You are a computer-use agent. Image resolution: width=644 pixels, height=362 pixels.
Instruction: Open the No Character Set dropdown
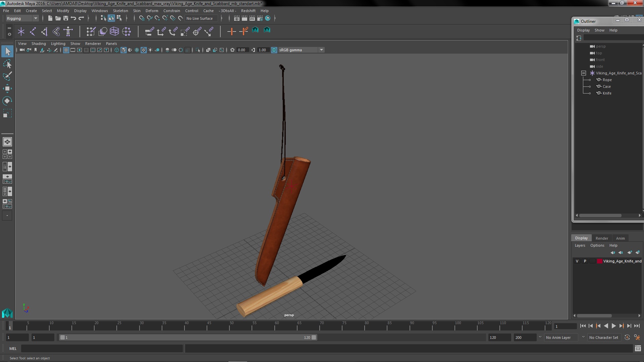(604, 338)
